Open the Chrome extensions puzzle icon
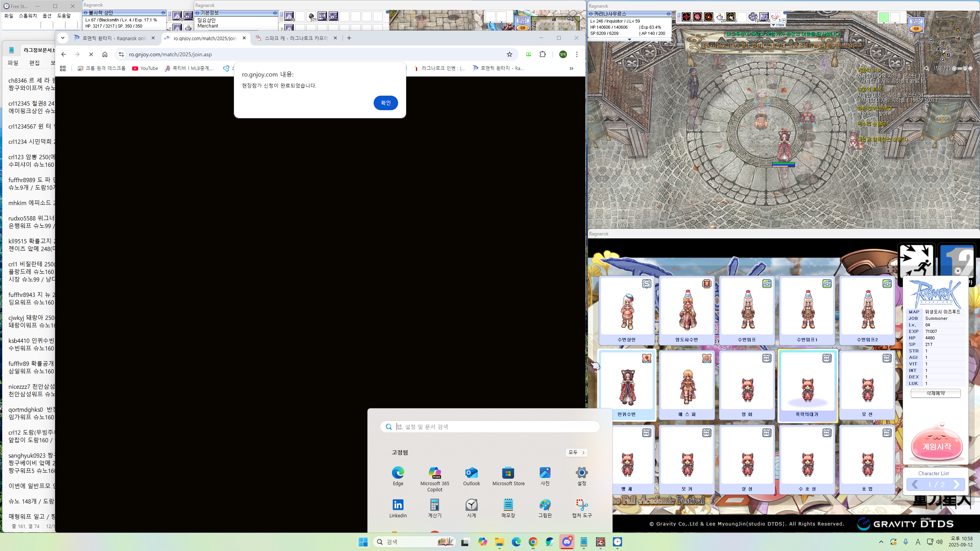Image resolution: width=980 pixels, height=551 pixels. coord(542,54)
